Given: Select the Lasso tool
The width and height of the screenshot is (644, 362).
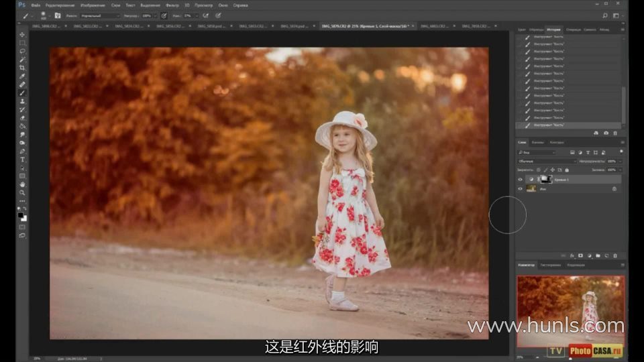Looking at the screenshot, I should 22,52.
